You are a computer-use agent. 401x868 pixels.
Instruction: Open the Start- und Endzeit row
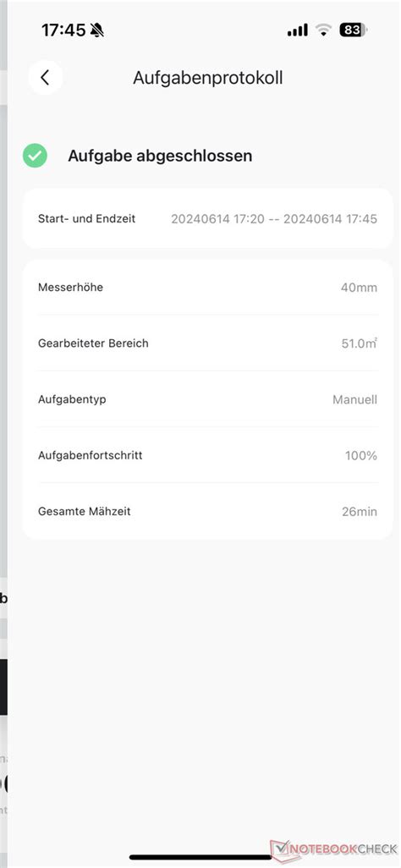point(208,218)
